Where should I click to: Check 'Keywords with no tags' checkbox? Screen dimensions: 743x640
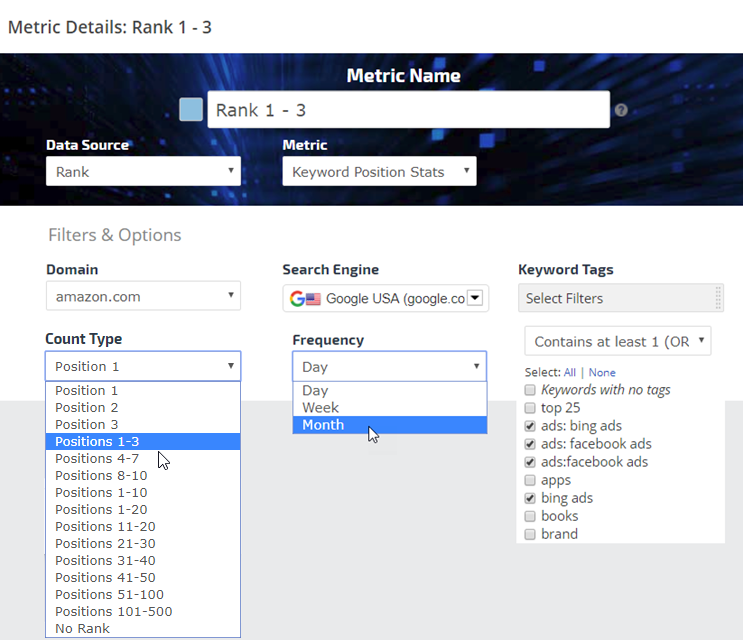pyautogui.click(x=530, y=390)
